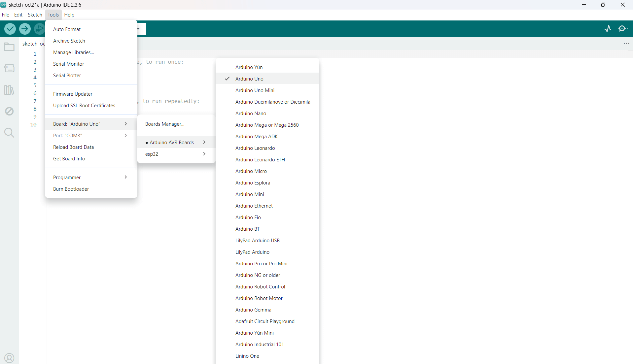Open the Search magnifier icon in sidebar
The height and width of the screenshot is (364, 633).
tap(9, 133)
